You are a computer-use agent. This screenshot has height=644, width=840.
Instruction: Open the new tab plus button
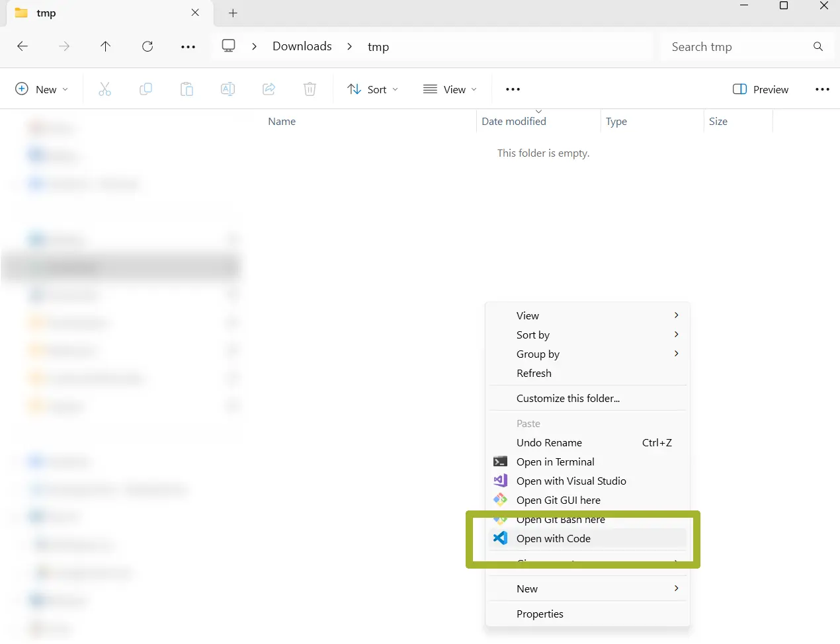pyautogui.click(x=233, y=13)
